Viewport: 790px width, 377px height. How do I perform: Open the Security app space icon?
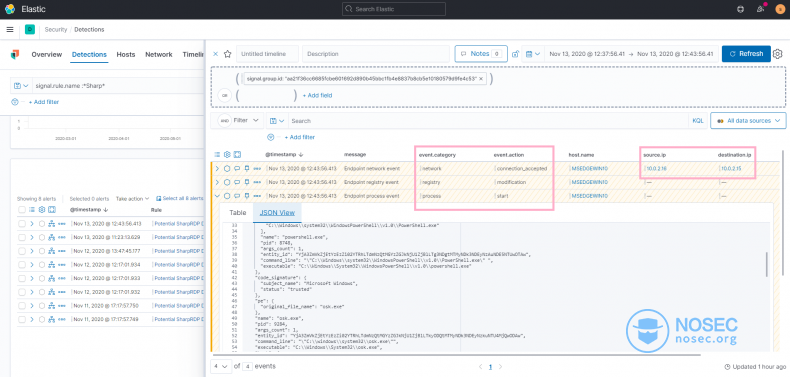[30, 29]
